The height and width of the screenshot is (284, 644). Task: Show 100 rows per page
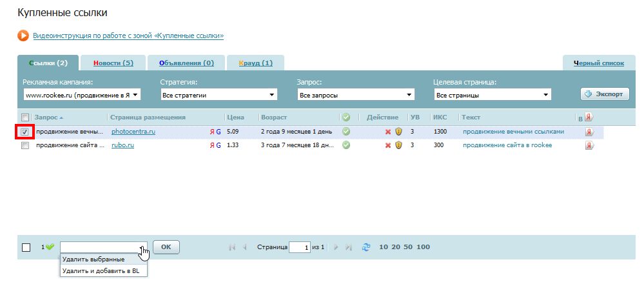pos(423,247)
